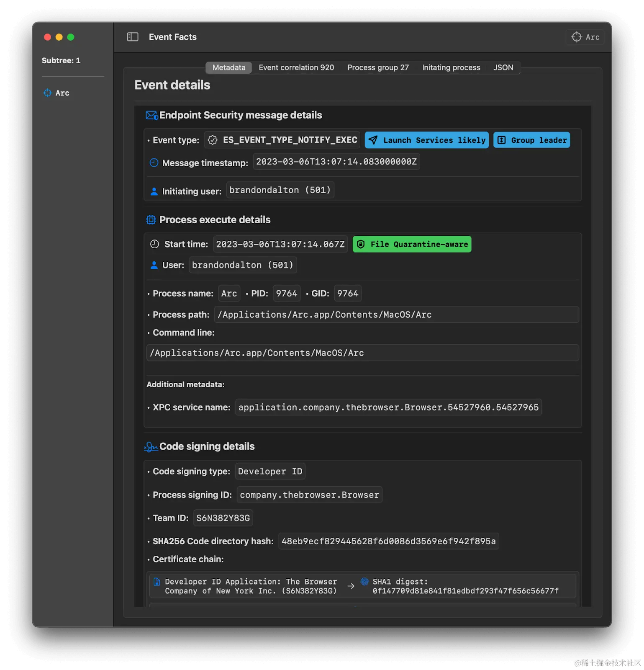Screen dimensions: 644x670
Task: Click the Additional metadata label
Action: point(185,384)
